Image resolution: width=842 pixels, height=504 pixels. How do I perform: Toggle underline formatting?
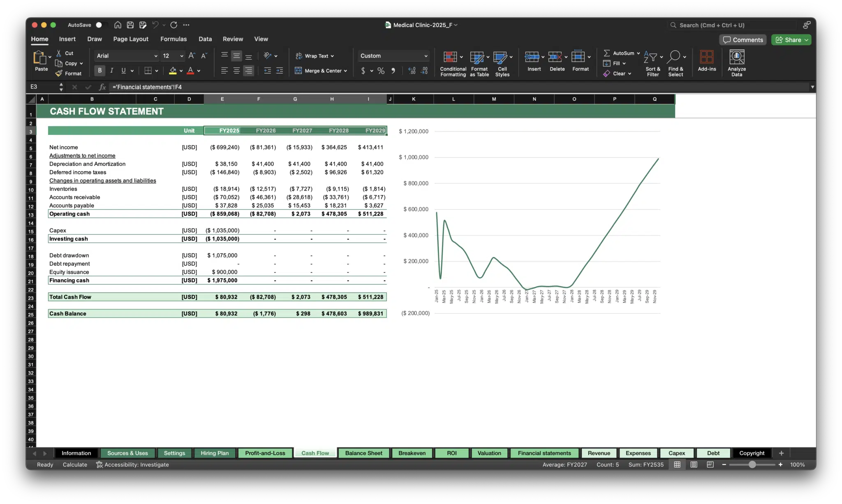click(x=124, y=70)
